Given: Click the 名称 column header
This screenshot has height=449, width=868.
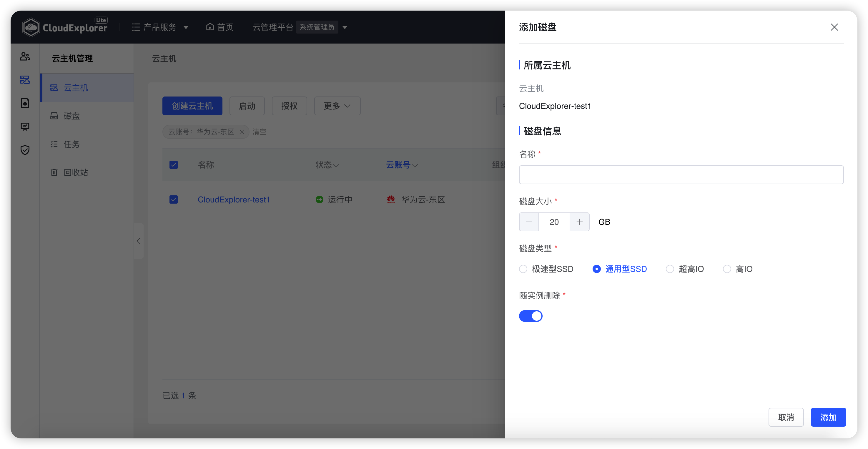Looking at the screenshot, I should pyautogui.click(x=206, y=165).
